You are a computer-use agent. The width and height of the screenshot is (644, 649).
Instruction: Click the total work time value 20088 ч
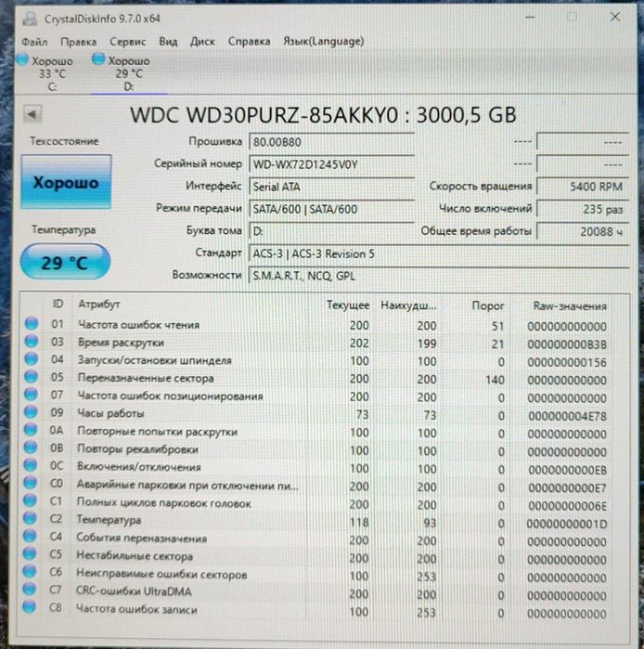[583, 231]
